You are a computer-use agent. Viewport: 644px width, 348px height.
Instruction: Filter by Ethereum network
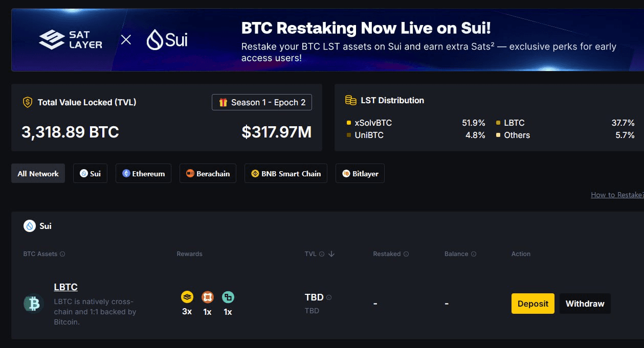pos(143,173)
